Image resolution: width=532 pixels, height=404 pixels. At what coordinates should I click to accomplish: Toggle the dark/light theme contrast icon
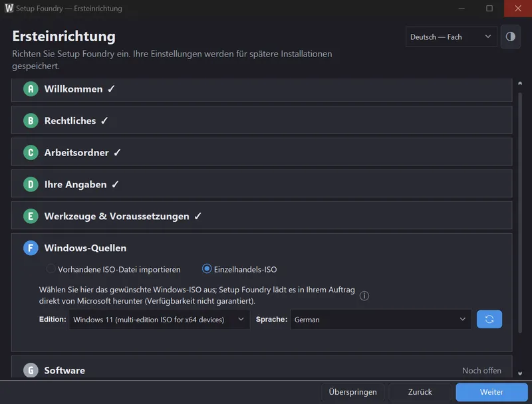click(510, 37)
